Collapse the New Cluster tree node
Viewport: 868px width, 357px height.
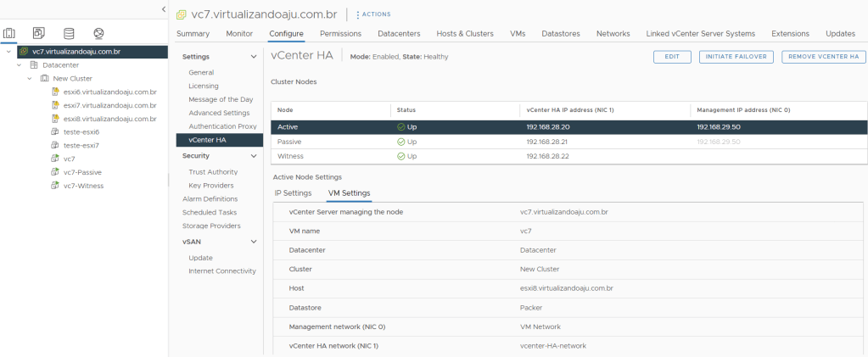point(31,79)
